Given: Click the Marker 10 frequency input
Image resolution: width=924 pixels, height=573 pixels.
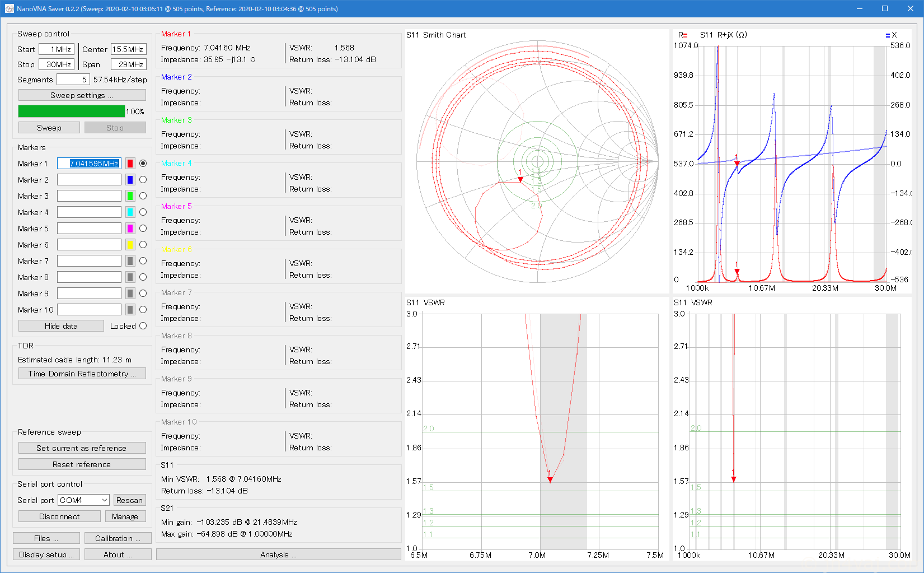Looking at the screenshot, I should click(x=89, y=310).
